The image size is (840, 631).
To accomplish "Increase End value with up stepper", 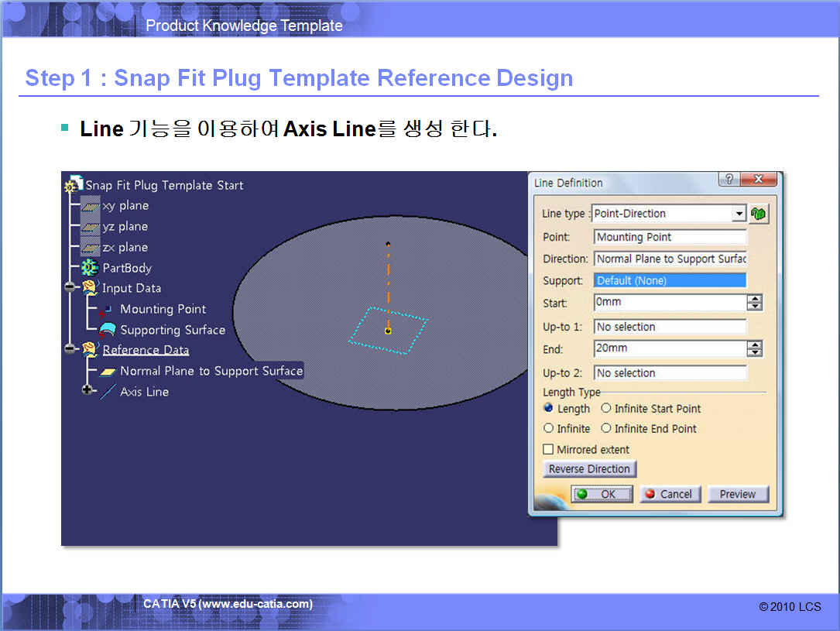I will click(755, 345).
